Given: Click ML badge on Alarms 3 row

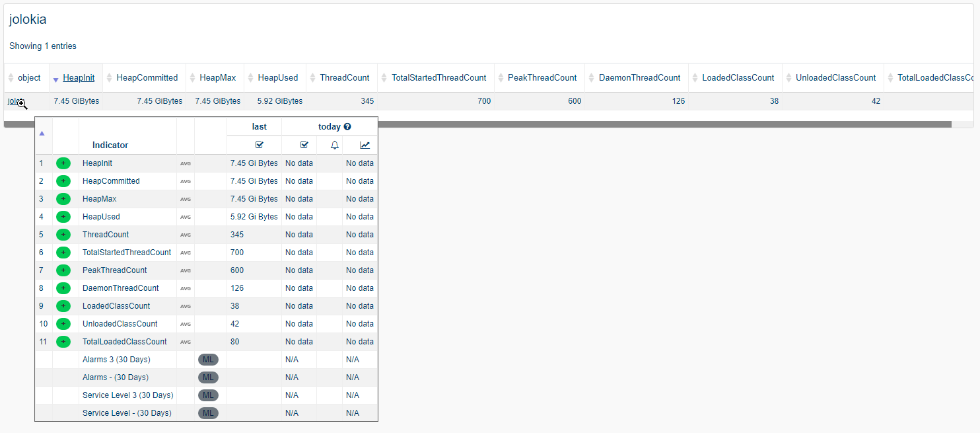Looking at the screenshot, I should tap(208, 360).
